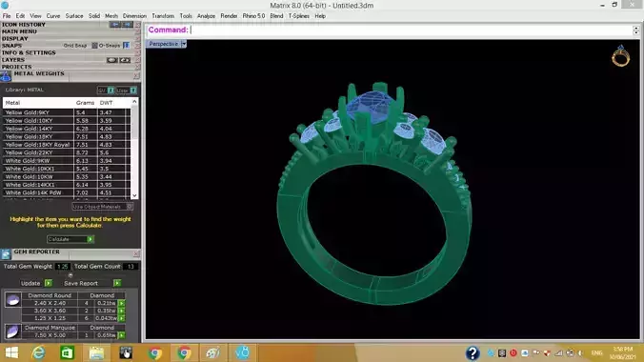
Task: Select the White Gold:14K PdW row
Action: 67,192
